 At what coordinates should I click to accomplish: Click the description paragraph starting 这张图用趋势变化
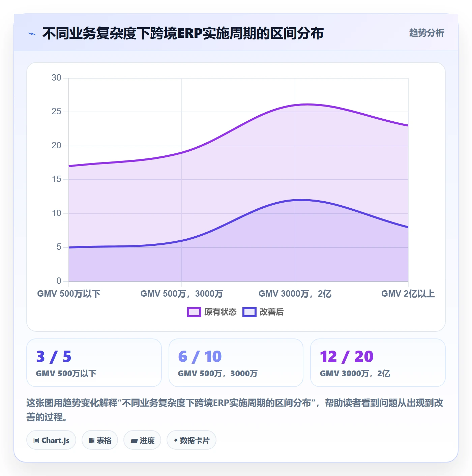pyautogui.click(x=235, y=410)
